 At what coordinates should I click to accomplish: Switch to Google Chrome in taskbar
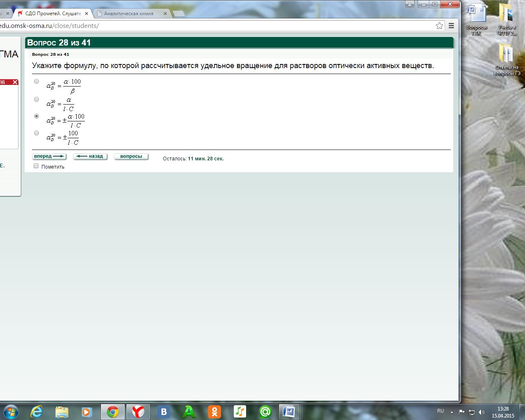[x=113, y=411]
